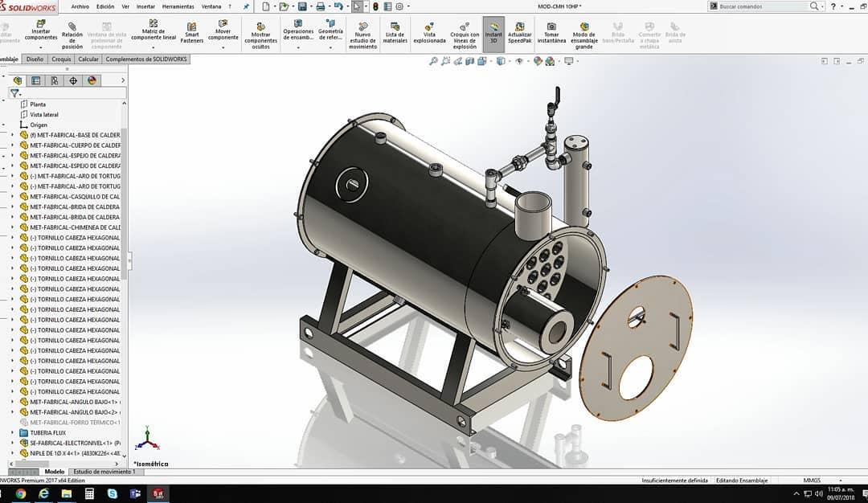Start a Nuevo estudio de movimiento

coord(362,36)
